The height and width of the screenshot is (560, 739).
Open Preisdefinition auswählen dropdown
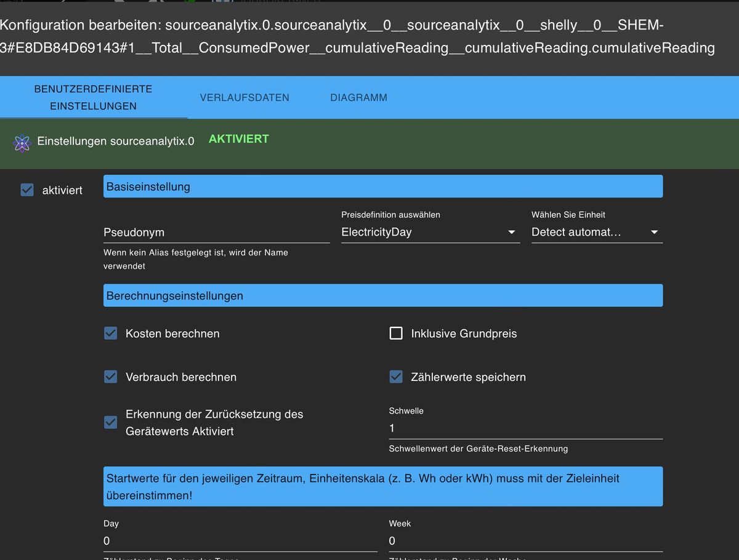(430, 232)
